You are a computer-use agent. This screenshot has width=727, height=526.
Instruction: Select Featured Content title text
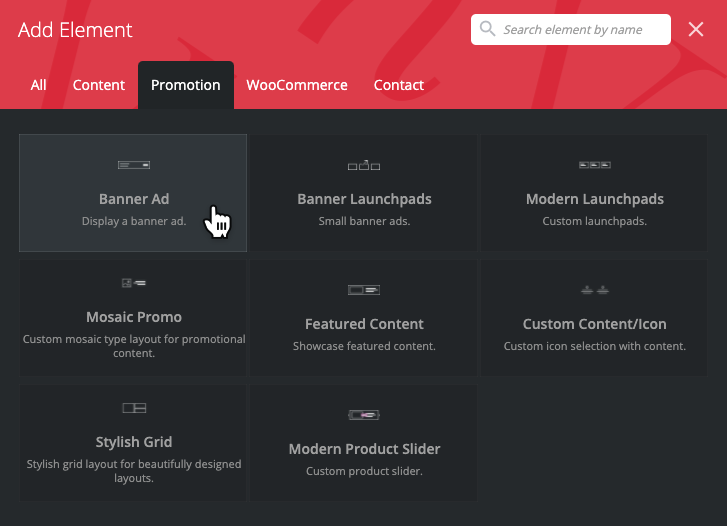pyautogui.click(x=364, y=324)
